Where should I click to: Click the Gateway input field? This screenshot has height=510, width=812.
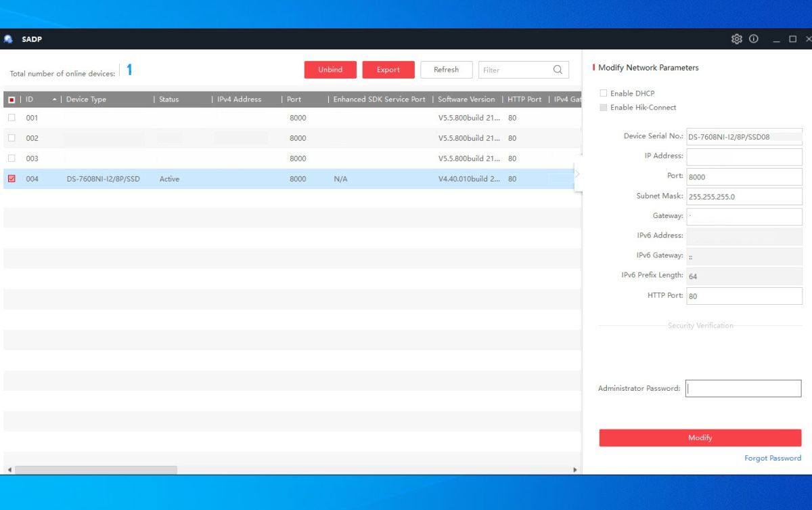pos(744,217)
